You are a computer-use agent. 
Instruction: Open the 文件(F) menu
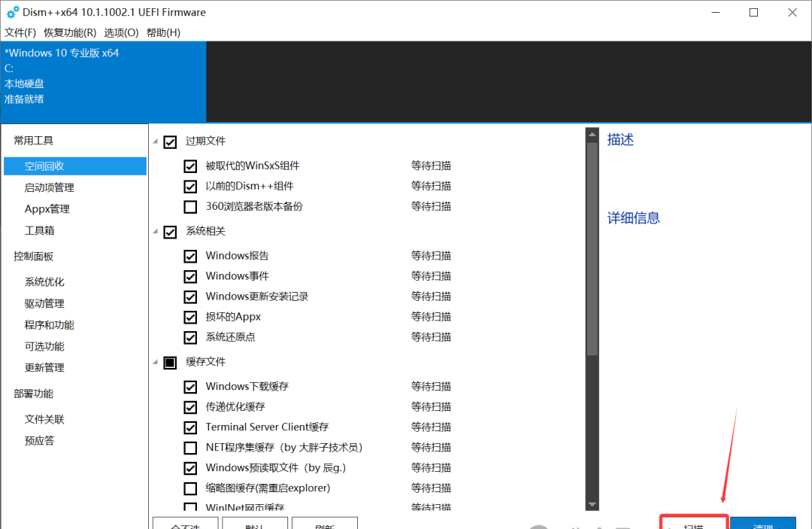click(x=20, y=32)
